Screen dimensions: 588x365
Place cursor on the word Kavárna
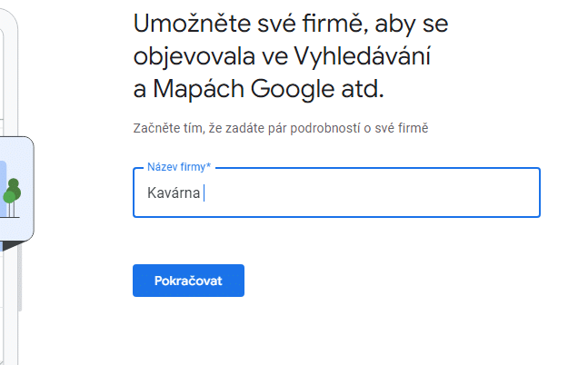point(174,193)
